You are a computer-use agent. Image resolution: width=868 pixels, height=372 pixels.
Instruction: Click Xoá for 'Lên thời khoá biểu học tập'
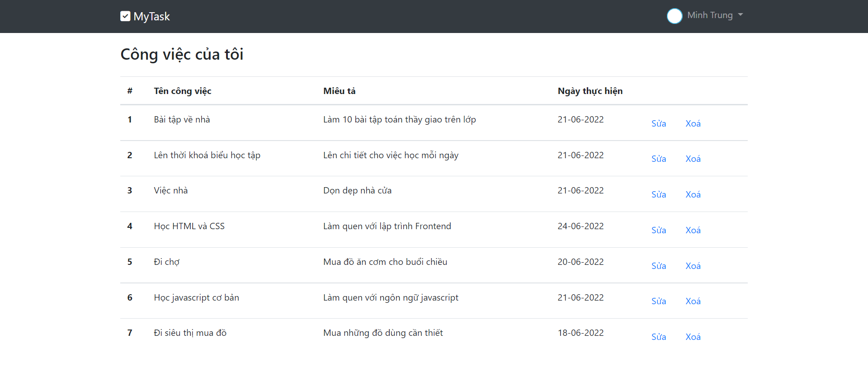pos(693,159)
